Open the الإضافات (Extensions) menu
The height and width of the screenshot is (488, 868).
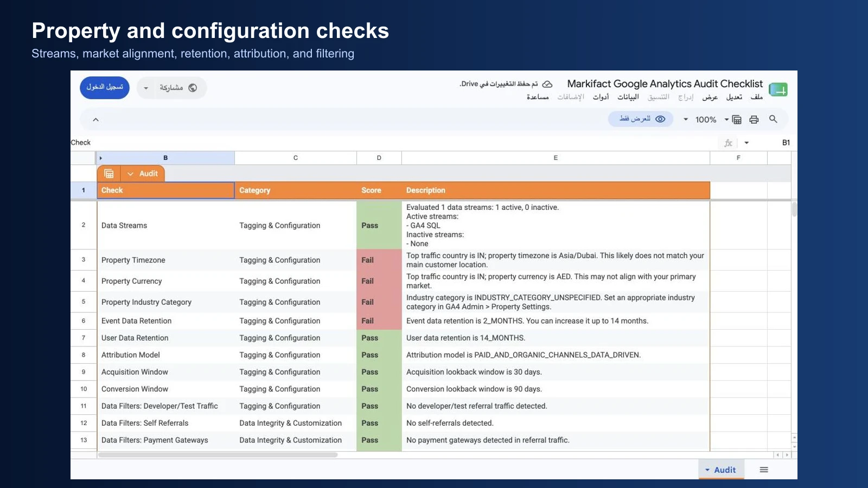pos(571,97)
